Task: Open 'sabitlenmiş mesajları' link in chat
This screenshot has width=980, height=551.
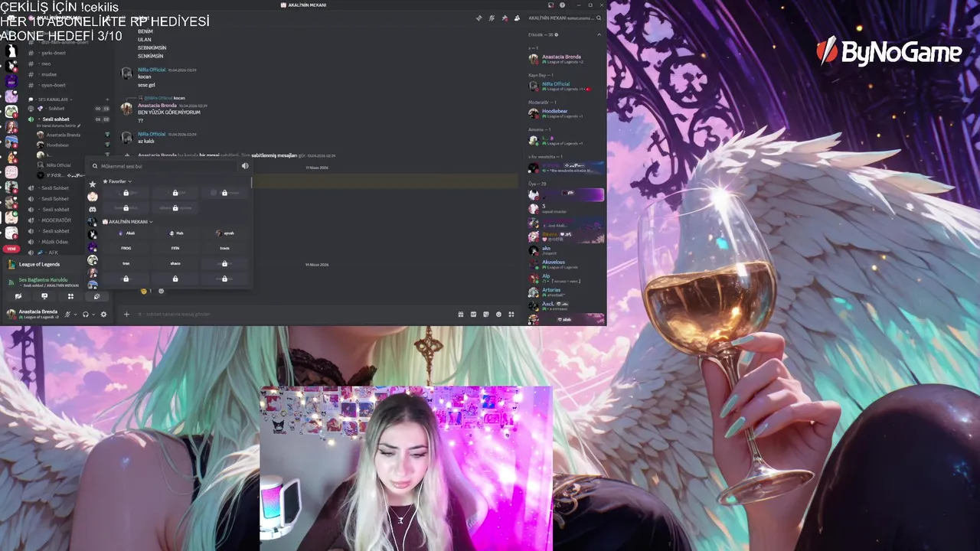Action: pos(274,155)
